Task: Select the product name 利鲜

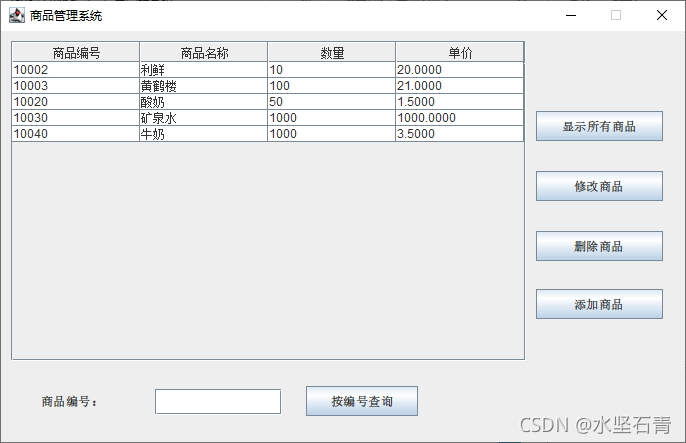Action: tap(203, 70)
